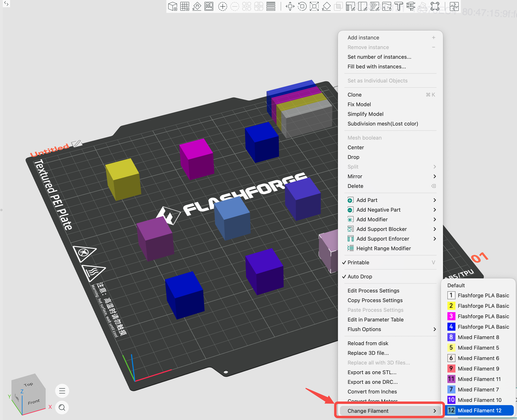Open the Support painting tool
The width and height of the screenshot is (517, 420).
(350, 6)
